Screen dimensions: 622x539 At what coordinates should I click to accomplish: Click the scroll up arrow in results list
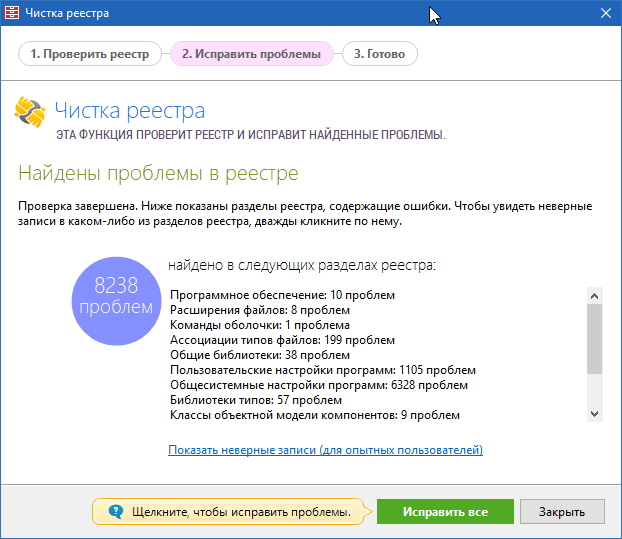(594, 296)
